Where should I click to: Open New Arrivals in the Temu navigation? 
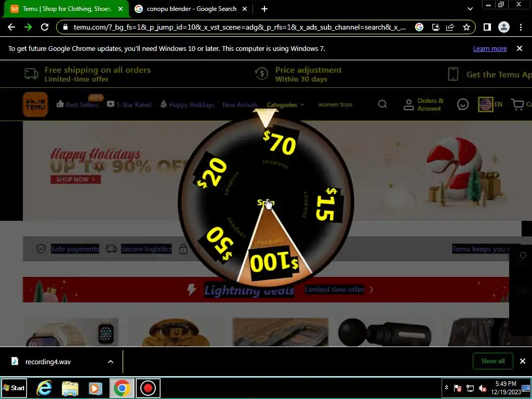click(x=240, y=104)
